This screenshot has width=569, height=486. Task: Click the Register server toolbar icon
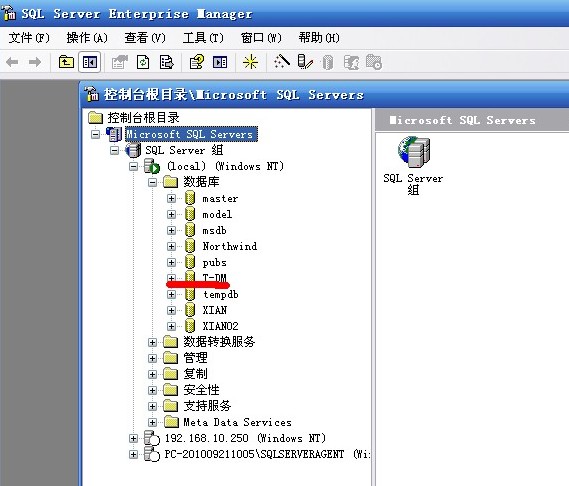coord(305,61)
